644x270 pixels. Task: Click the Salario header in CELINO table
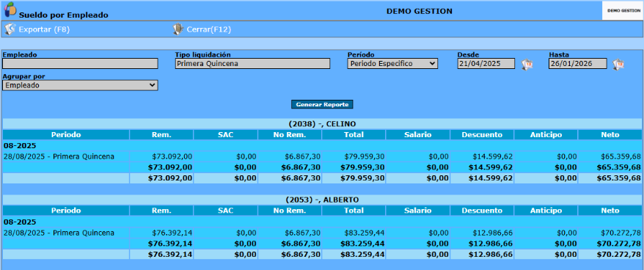point(417,135)
